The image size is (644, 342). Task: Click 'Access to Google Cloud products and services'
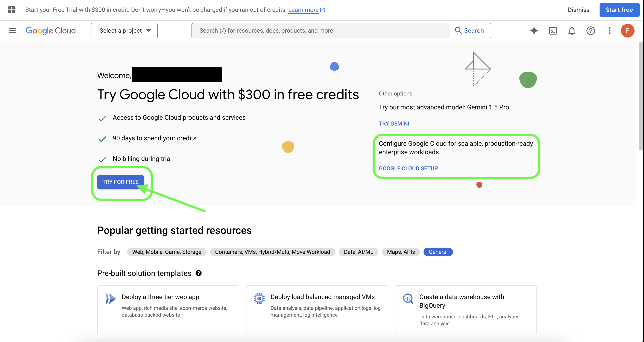pyautogui.click(x=179, y=118)
